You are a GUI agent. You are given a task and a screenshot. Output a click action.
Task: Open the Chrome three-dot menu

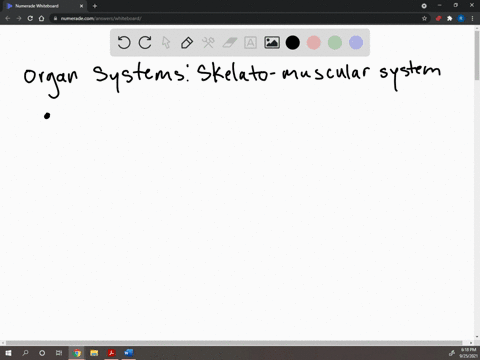[472, 18]
